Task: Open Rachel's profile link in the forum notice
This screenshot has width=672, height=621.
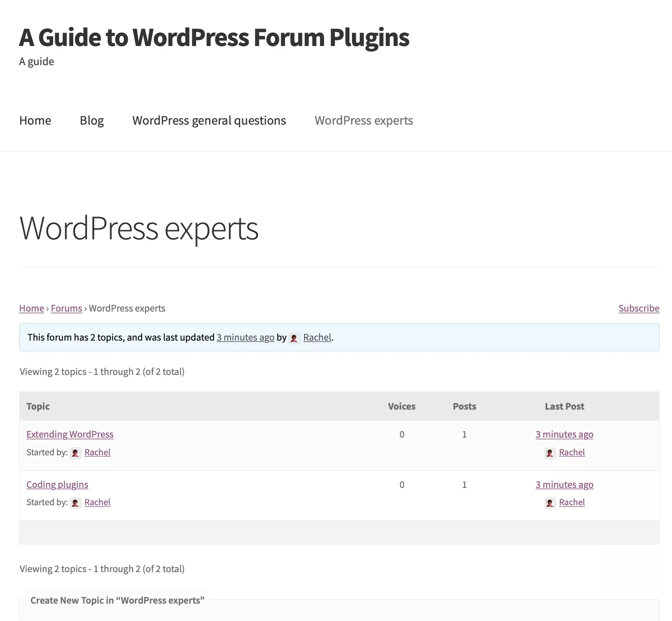Action: [x=317, y=337]
